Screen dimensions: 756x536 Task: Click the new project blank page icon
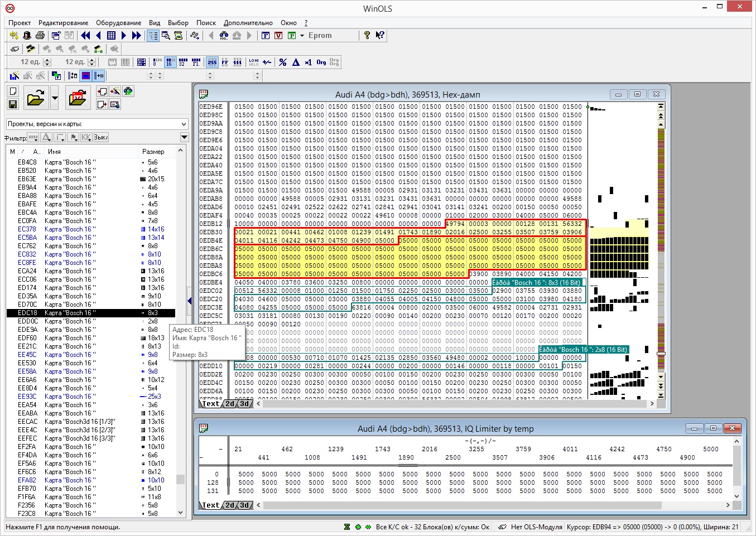[x=13, y=91]
